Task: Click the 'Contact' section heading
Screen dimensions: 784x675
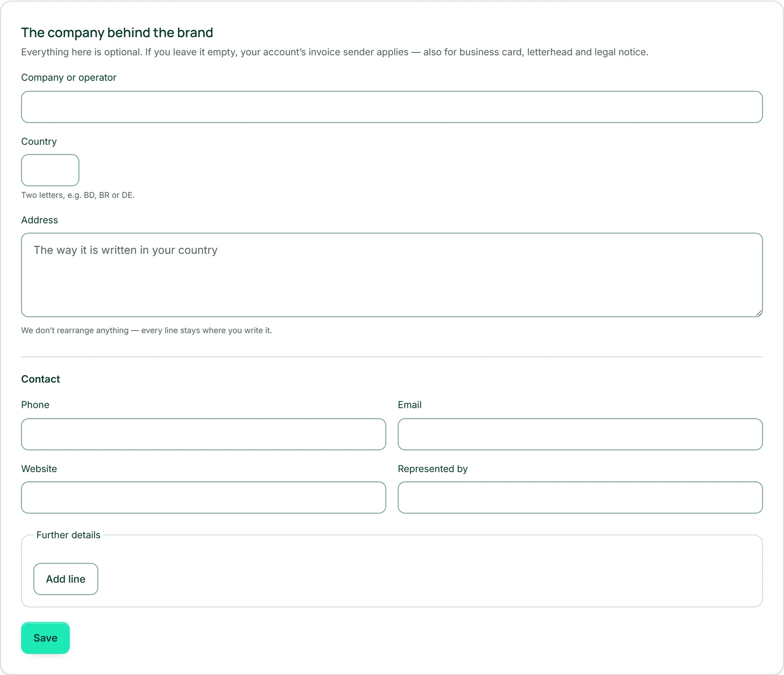Action: (41, 379)
